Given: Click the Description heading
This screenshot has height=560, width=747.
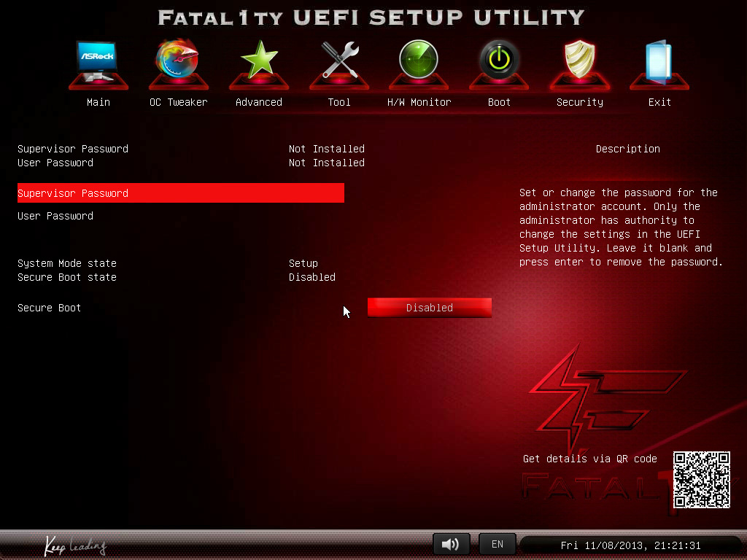Looking at the screenshot, I should (x=628, y=149).
